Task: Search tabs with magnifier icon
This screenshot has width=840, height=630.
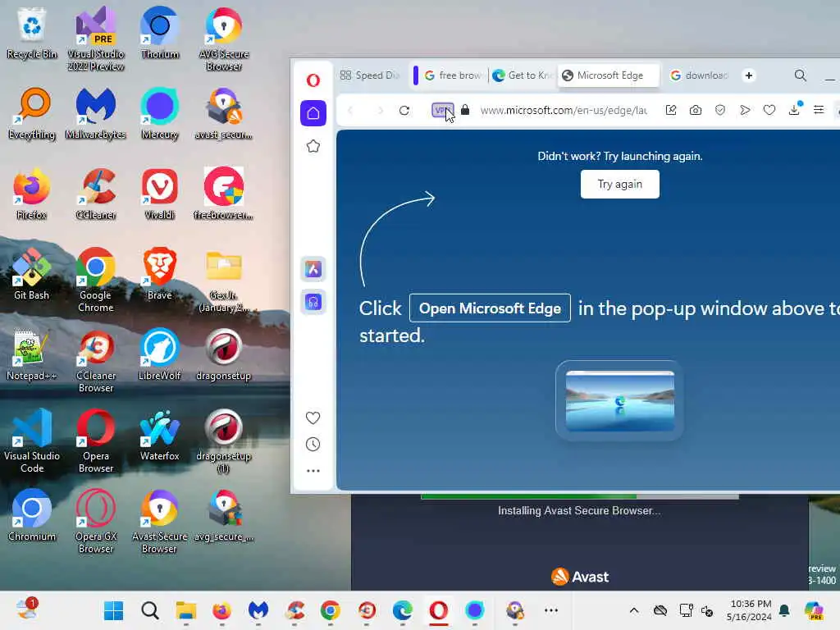Action: click(801, 75)
